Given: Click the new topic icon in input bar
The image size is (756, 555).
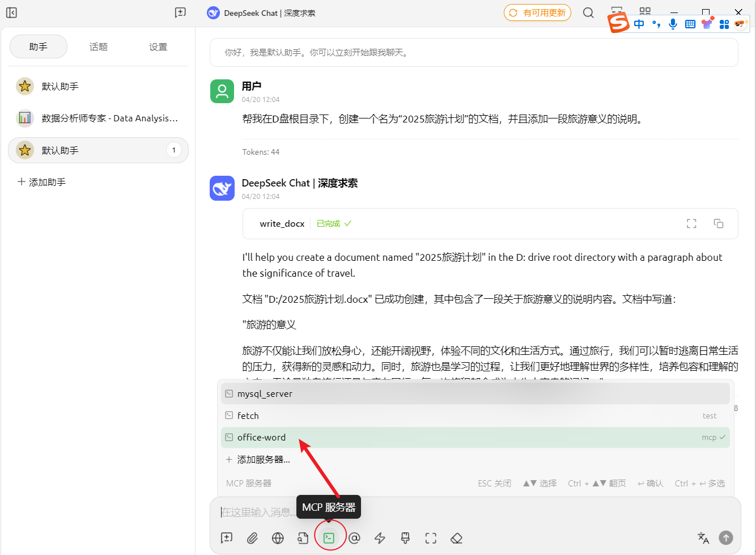Looking at the screenshot, I should coord(227,538).
